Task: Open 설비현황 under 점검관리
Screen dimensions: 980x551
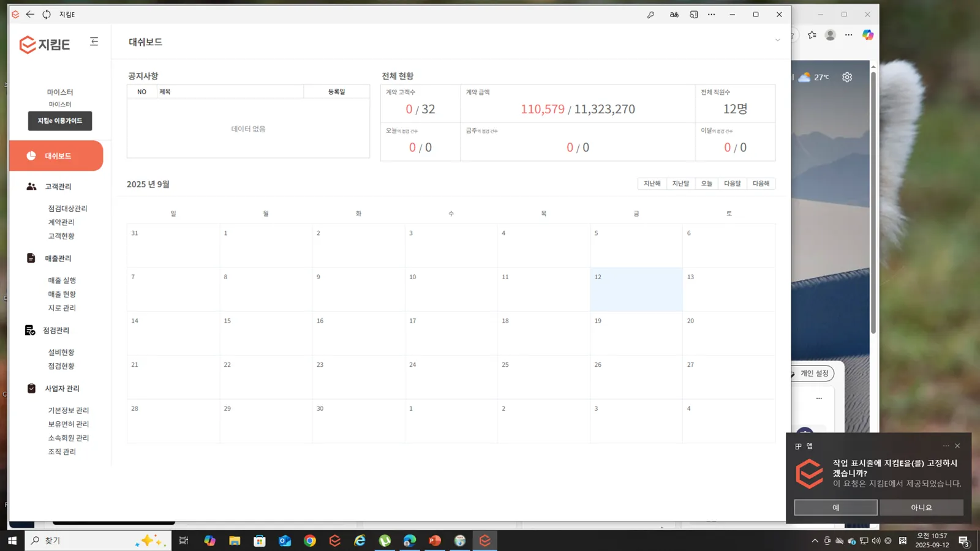Action: [61, 352]
